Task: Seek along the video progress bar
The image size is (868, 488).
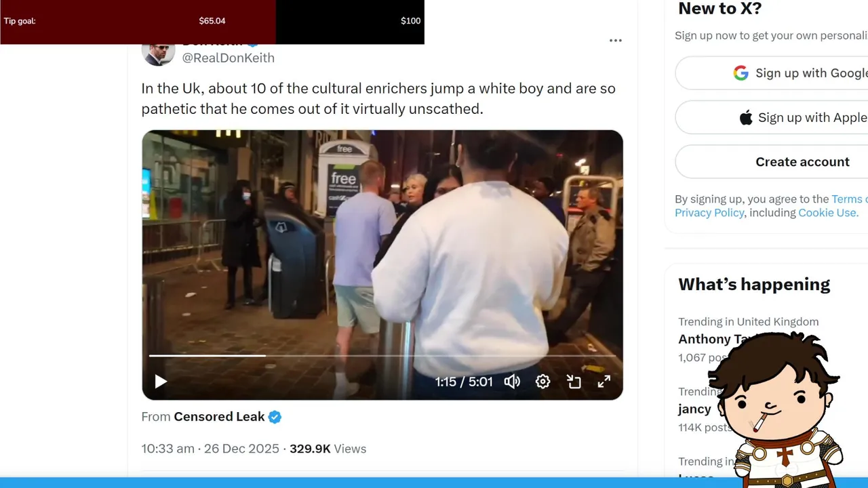Action: pos(382,355)
